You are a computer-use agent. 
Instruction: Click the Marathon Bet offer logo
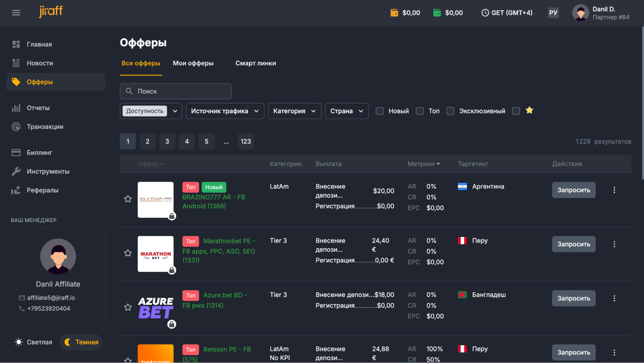coord(156,254)
